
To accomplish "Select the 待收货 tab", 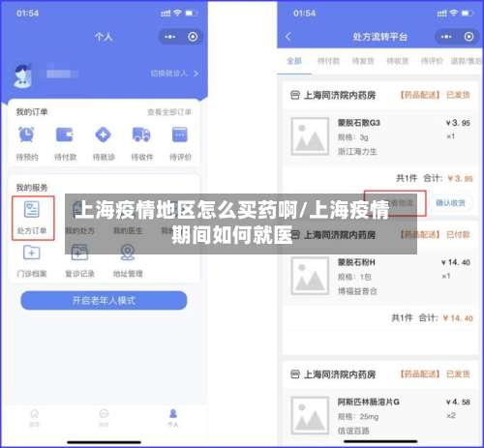I will tap(397, 61).
